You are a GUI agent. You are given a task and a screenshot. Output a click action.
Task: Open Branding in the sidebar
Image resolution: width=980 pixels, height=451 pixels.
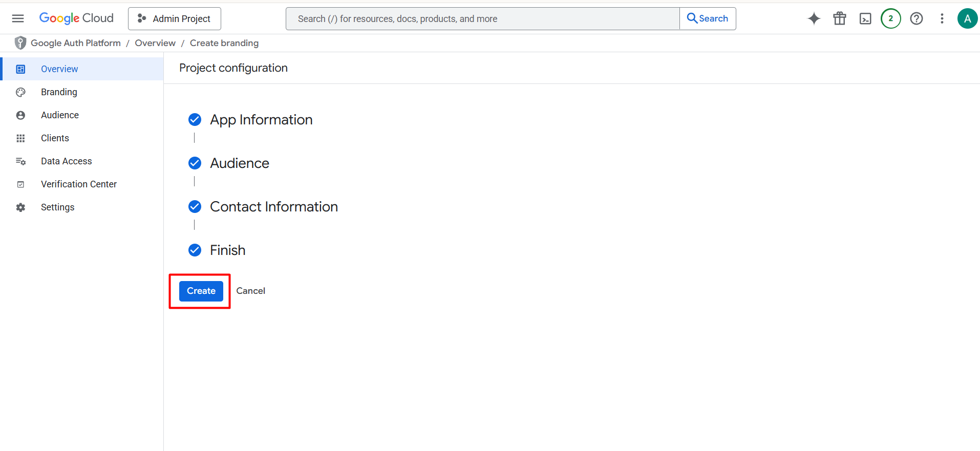[x=82, y=92]
